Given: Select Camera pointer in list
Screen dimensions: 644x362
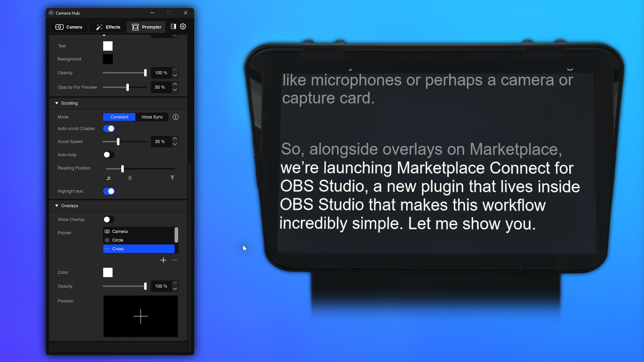Looking at the screenshot, I should pos(139,232).
